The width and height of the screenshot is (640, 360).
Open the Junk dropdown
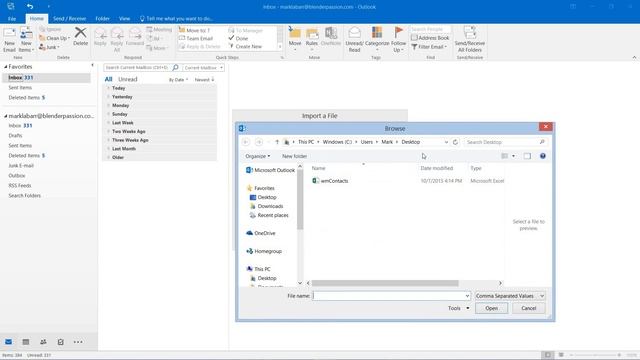point(50,47)
